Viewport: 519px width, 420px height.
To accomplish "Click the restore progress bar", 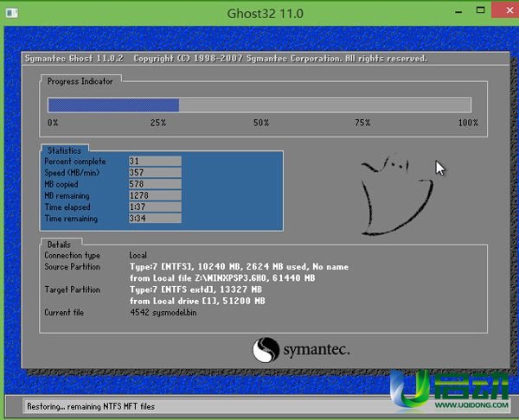I will 259,105.
